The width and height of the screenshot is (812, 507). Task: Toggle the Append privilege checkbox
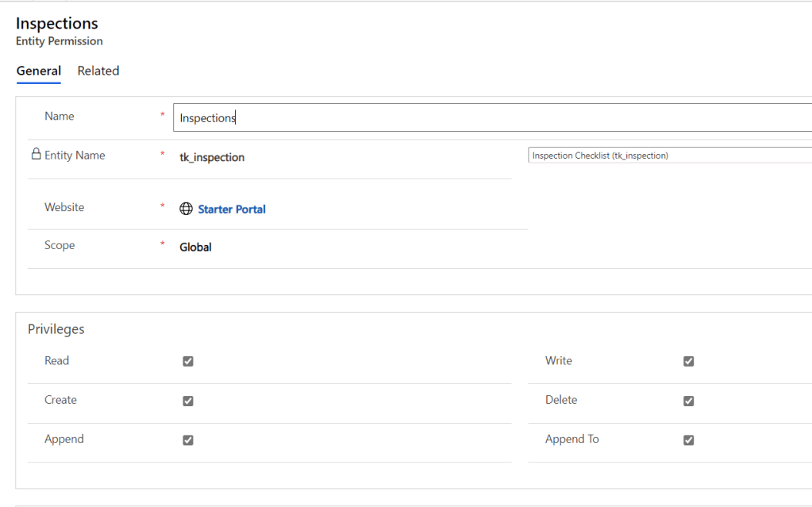tap(188, 440)
